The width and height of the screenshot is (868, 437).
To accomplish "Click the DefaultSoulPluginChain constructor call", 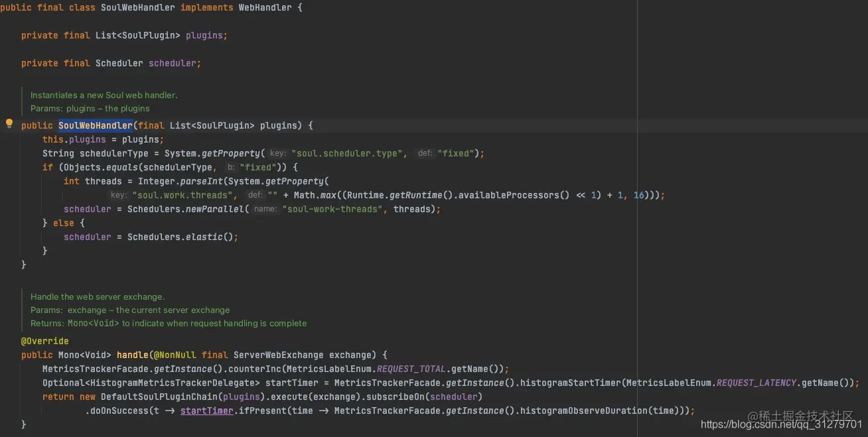I will point(159,397).
